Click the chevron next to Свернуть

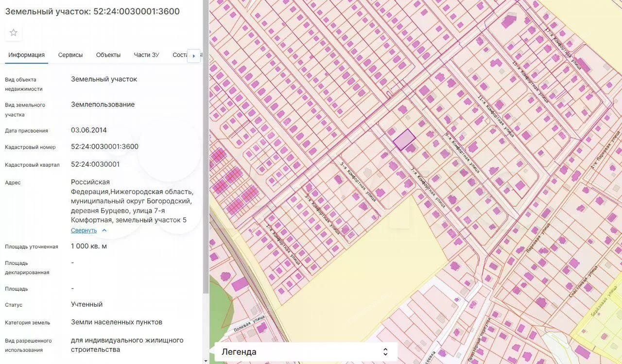[x=104, y=230]
